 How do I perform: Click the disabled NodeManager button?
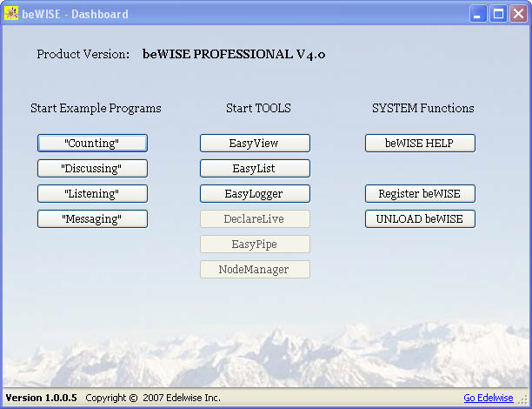coord(255,269)
